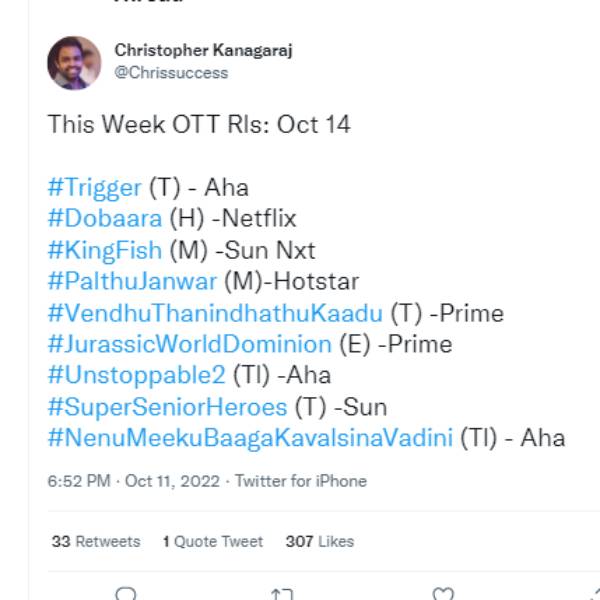Click the Twitter for iPhone source link
600x600 pixels.
301,481
